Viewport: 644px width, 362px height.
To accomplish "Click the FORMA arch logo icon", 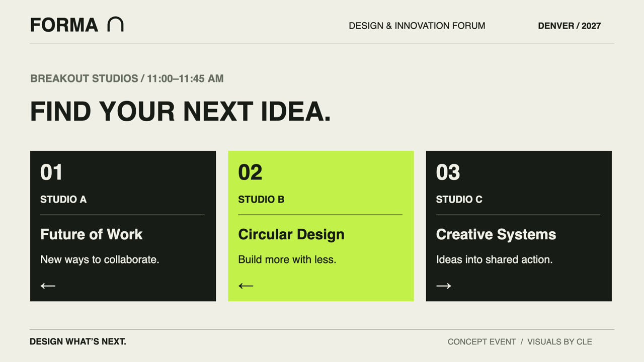I will 115,25.
